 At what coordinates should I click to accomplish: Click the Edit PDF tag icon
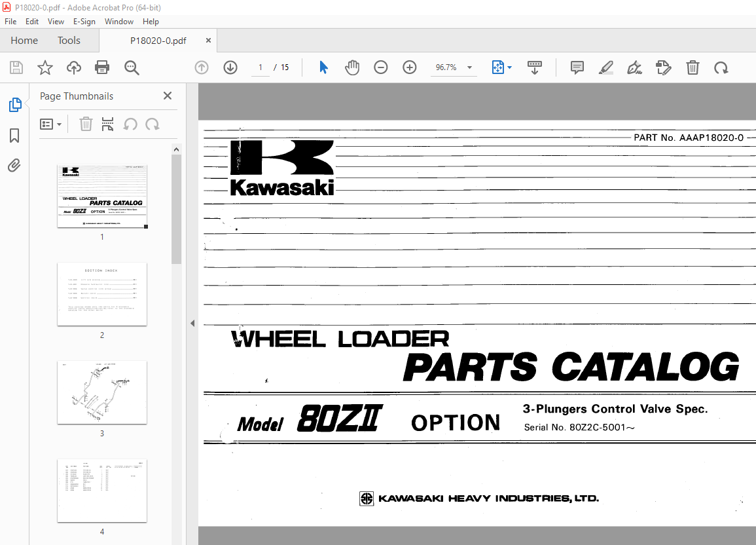(x=664, y=67)
